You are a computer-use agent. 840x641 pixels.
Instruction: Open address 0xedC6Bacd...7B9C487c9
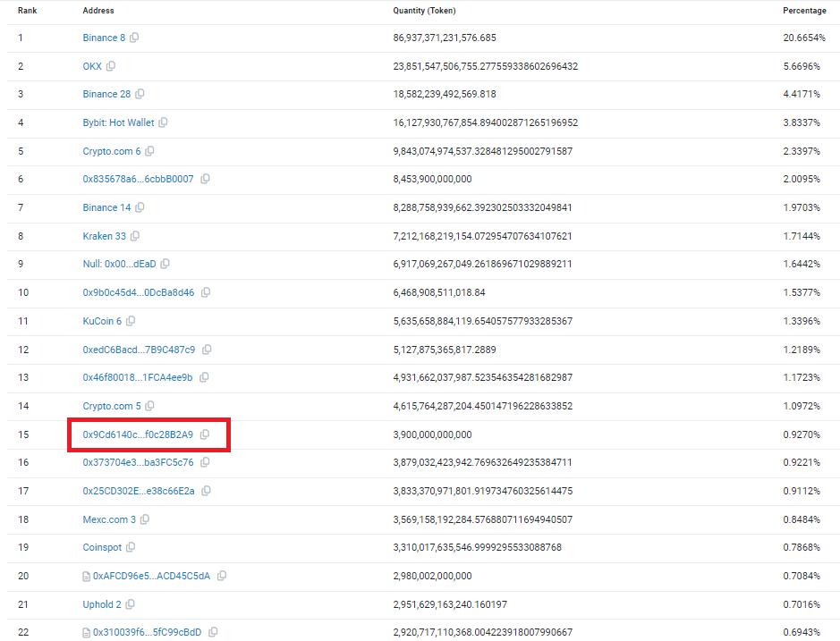139,350
